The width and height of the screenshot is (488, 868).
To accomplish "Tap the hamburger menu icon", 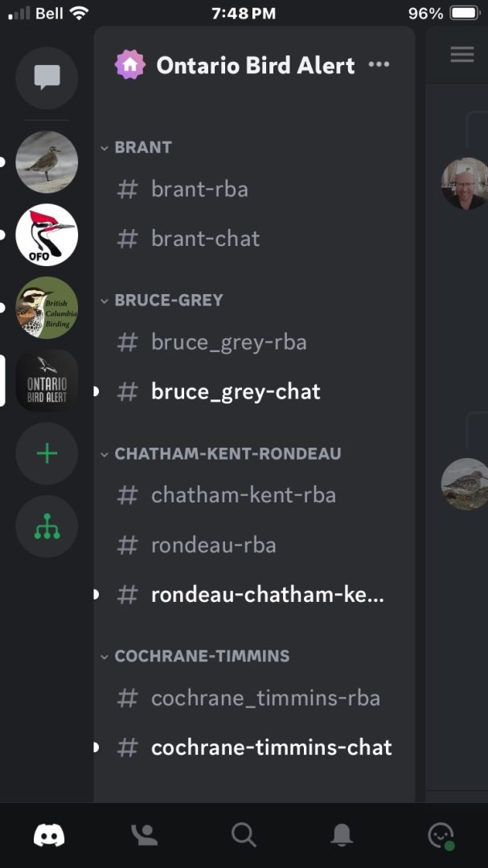I will tap(462, 55).
